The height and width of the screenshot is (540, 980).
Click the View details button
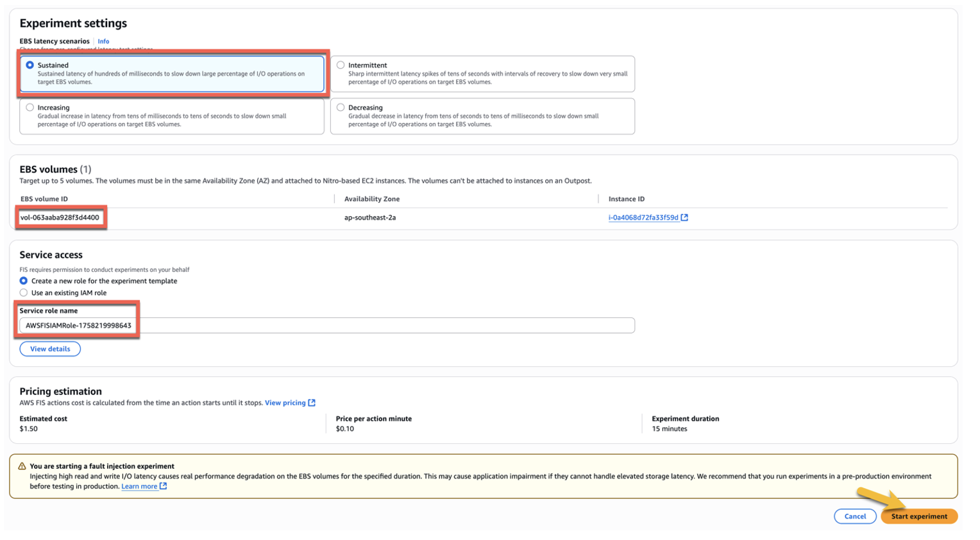point(49,348)
